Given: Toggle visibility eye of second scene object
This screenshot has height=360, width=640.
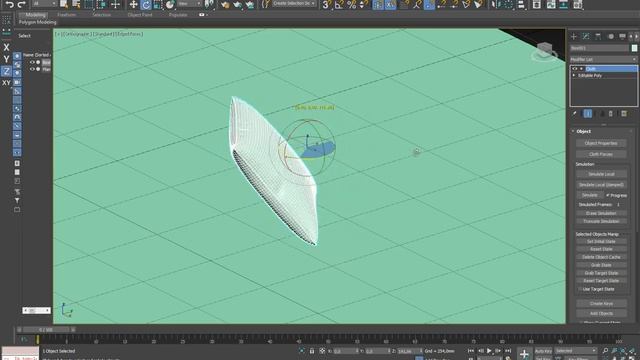Looking at the screenshot, I should point(32,69).
